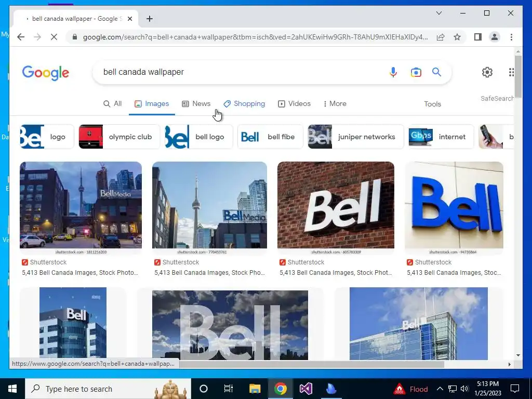Viewport: 532px width, 399px height.
Task: Open the blue Bell sign image
Action: pyautogui.click(x=454, y=208)
